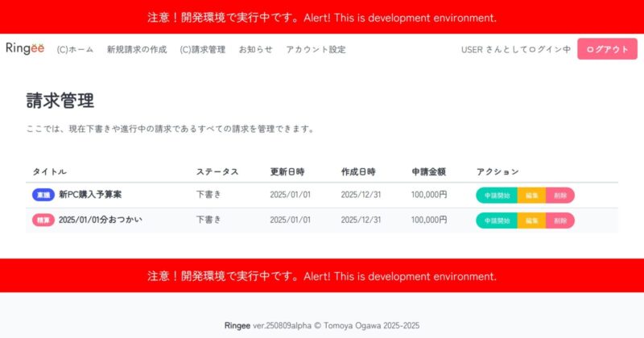Screen dimensions: 644x338
Task: Open the (C)ホーム navigation item
Action: tap(75, 50)
